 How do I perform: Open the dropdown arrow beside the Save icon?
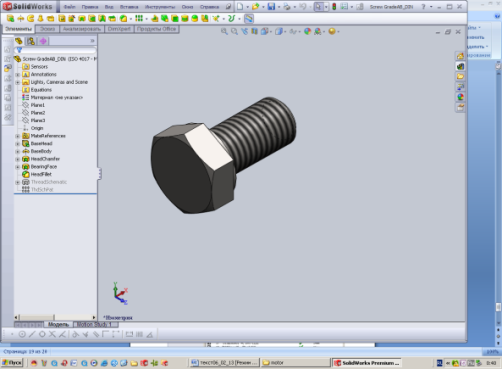click(279, 7)
